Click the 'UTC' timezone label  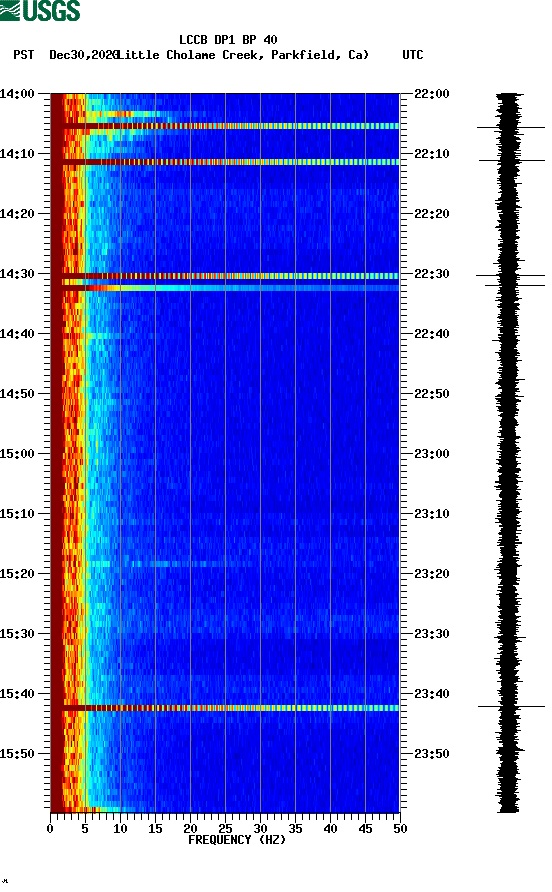(x=413, y=55)
